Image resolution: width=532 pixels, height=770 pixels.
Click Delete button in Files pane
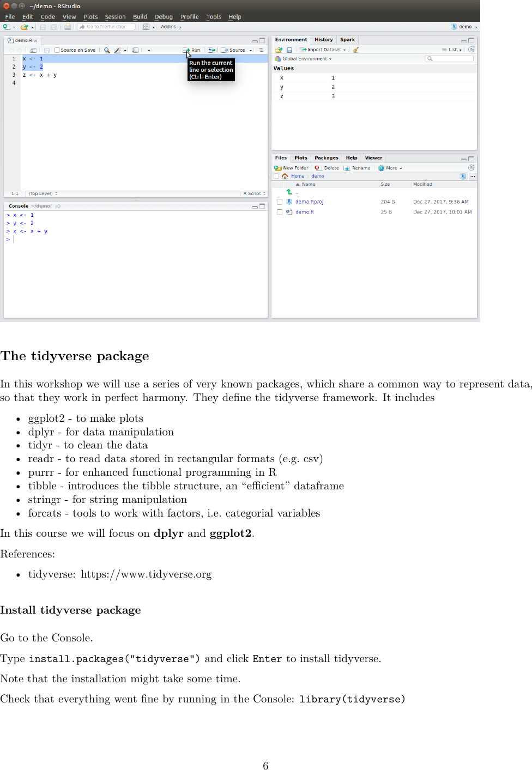pos(327,168)
